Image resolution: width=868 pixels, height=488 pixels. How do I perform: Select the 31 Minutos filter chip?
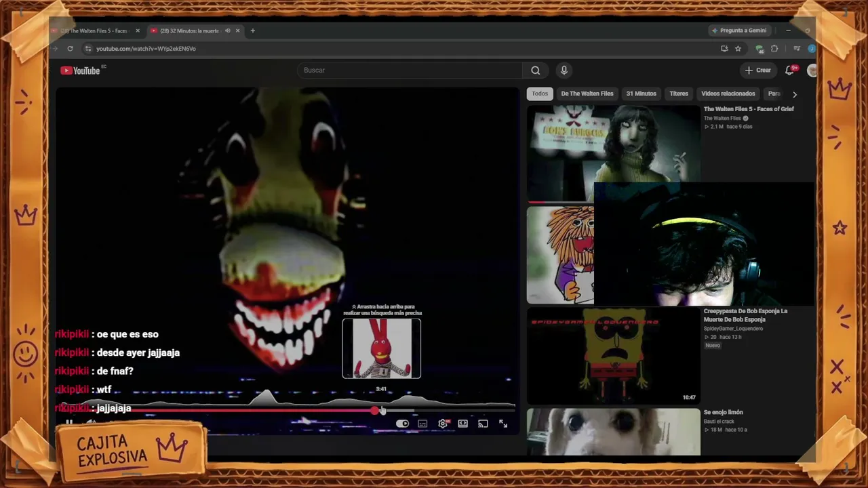point(641,94)
